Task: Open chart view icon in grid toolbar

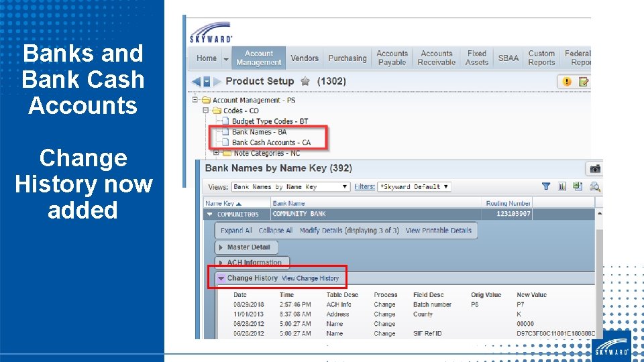Action: (562, 186)
